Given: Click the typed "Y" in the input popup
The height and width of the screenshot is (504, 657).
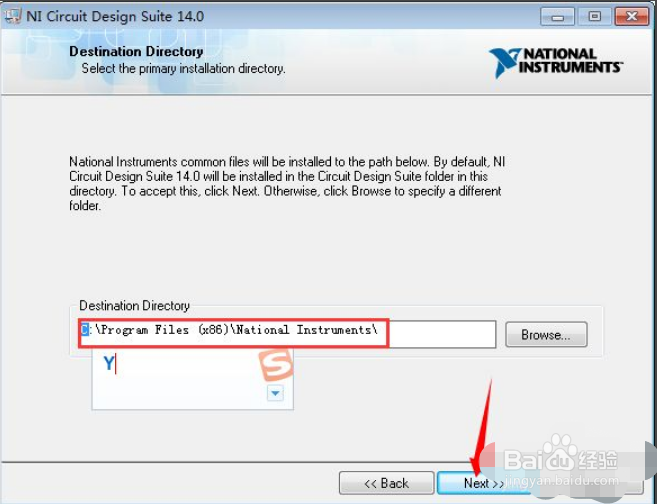Looking at the screenshot, I should pyautogui.click(x=109, y=363).
